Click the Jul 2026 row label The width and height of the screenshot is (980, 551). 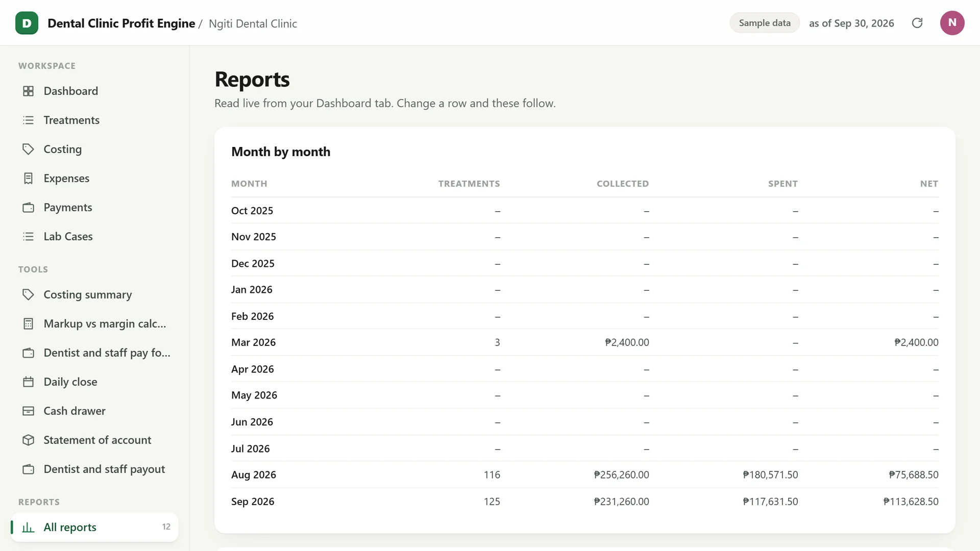click(x=250, y=448)
